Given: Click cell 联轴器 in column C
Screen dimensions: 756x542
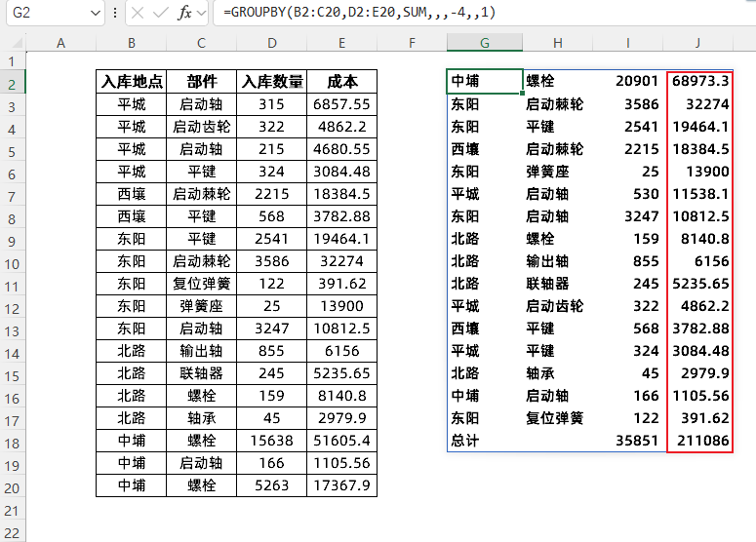Looking at the screenshot, I should pyautogui.click(x=202, y=373).
